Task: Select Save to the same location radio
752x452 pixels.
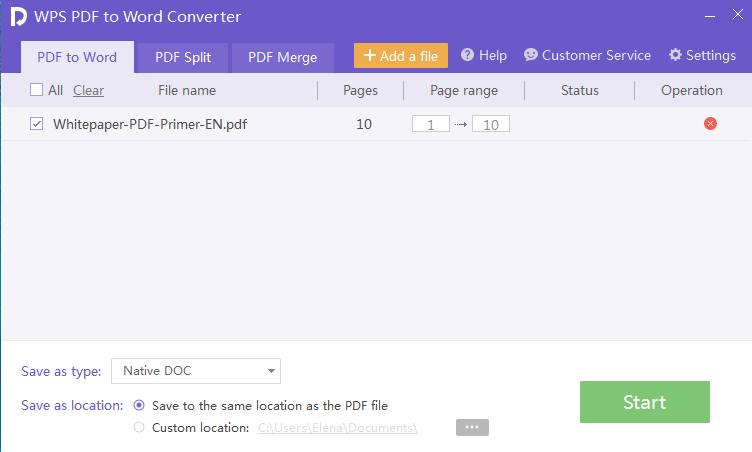Action: [x=139, y=405]
